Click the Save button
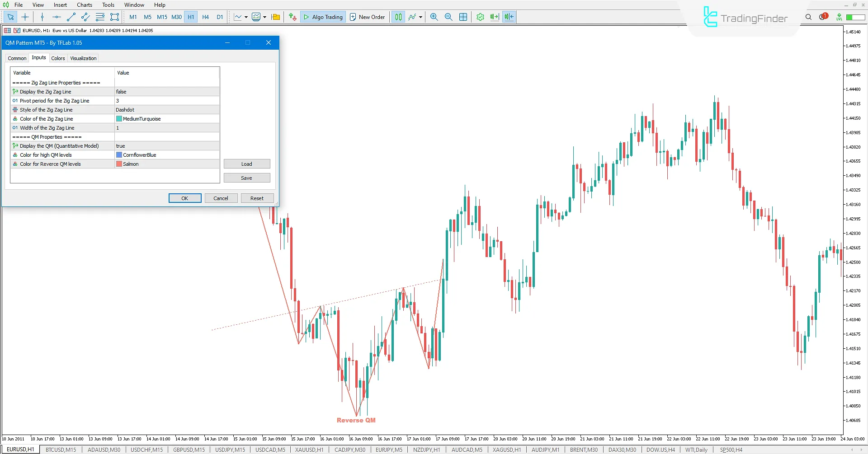The height and width of the screenshot is (454, 868). [246, 178]
